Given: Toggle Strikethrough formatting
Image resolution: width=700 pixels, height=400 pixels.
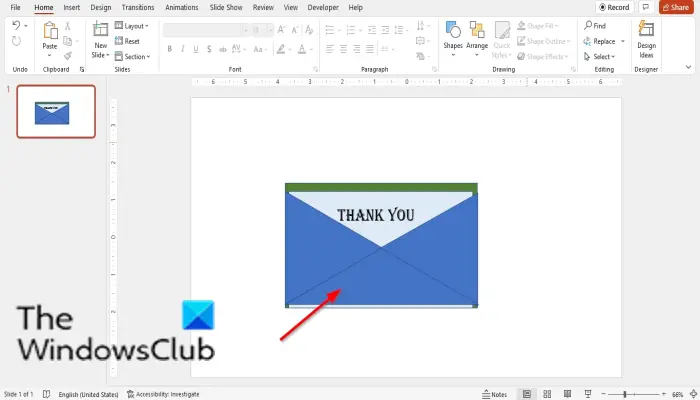Looking at the screenshot, I should 222,49.
